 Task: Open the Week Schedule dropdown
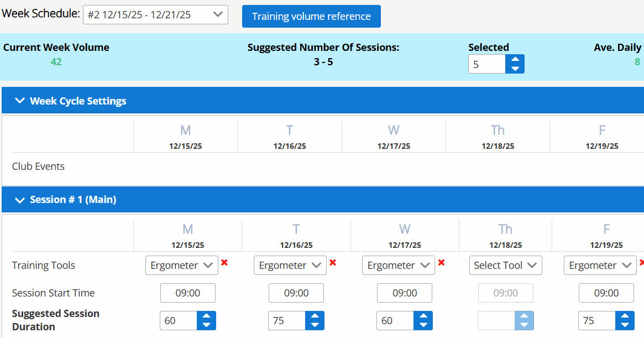coord(155,15)
